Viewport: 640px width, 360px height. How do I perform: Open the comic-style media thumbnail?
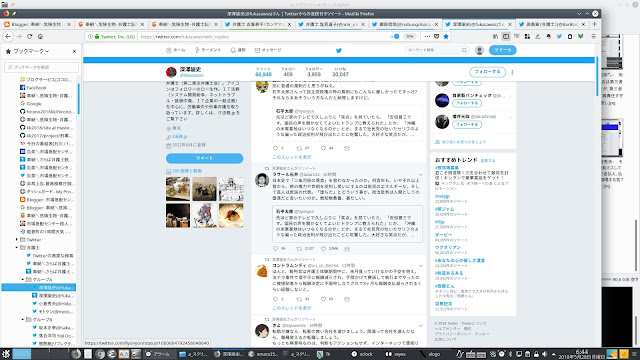231,189
